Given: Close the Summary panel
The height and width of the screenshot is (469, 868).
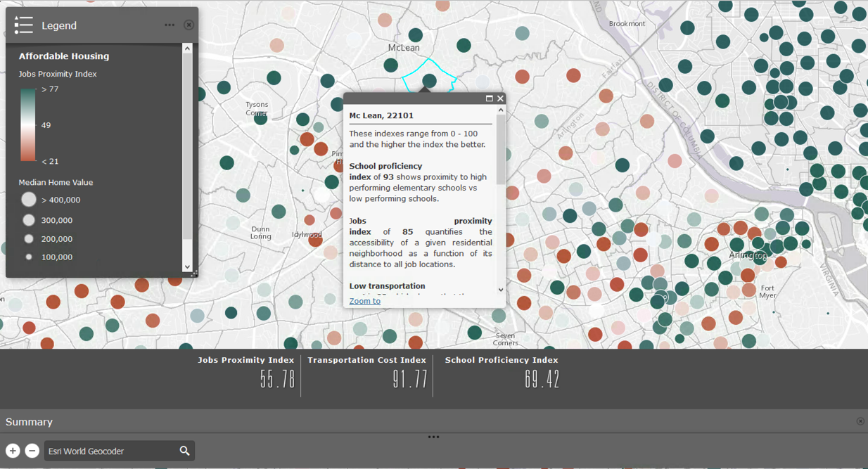Looking at the screenshot, I should pos(860,421).
